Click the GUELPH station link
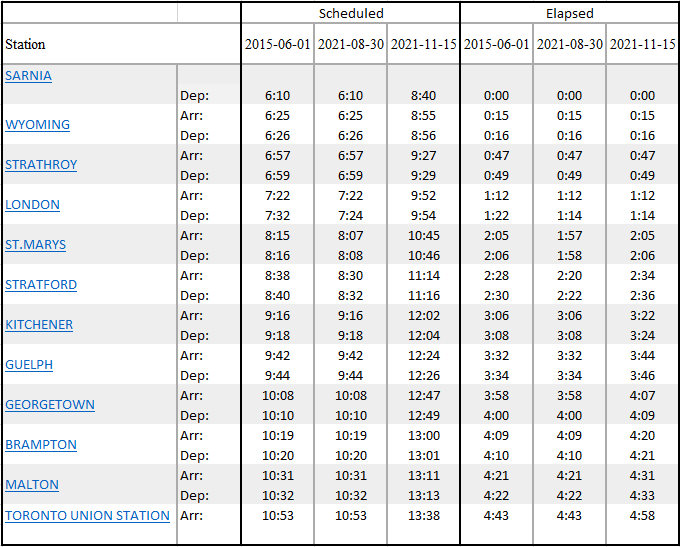 click(x=29, y=365)
